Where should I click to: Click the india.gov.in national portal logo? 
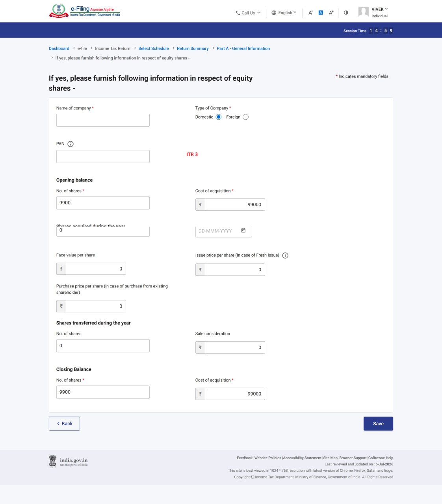pos(68,461)
